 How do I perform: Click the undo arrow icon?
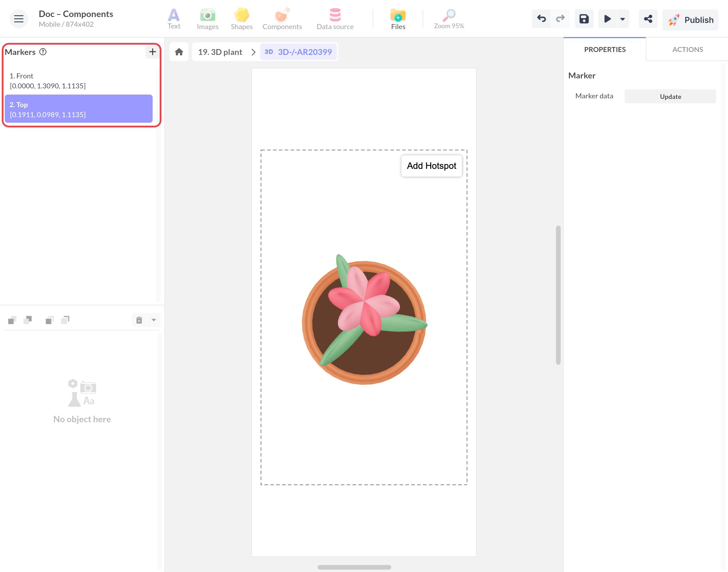click(x=541, y=19)
